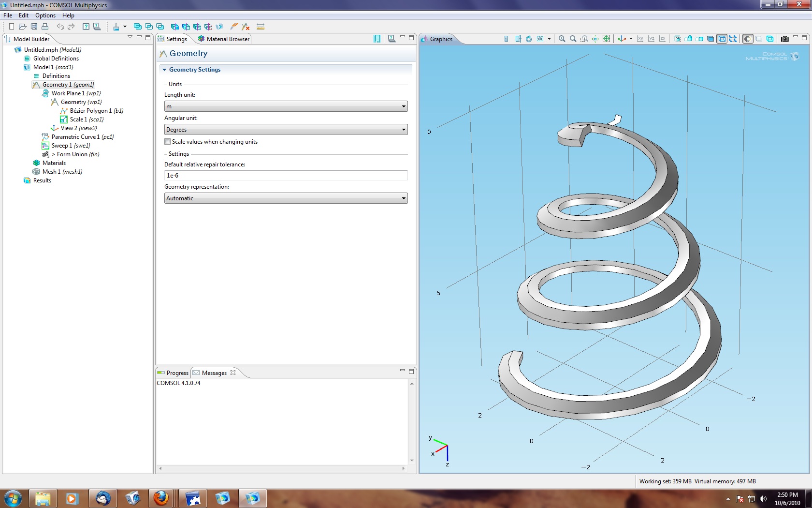
Task: Click the Zoom Out magnifier icon
Action: click(x=573, y=39)
